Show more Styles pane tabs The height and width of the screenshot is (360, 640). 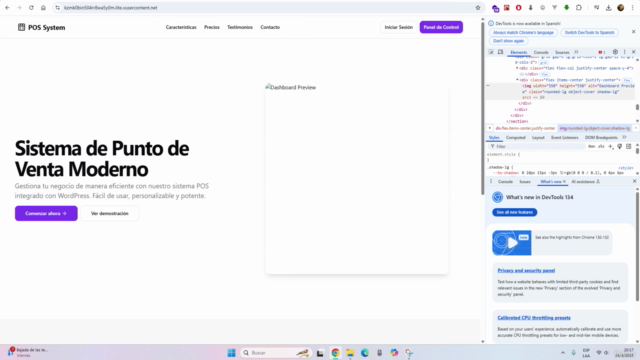[624, 138]
